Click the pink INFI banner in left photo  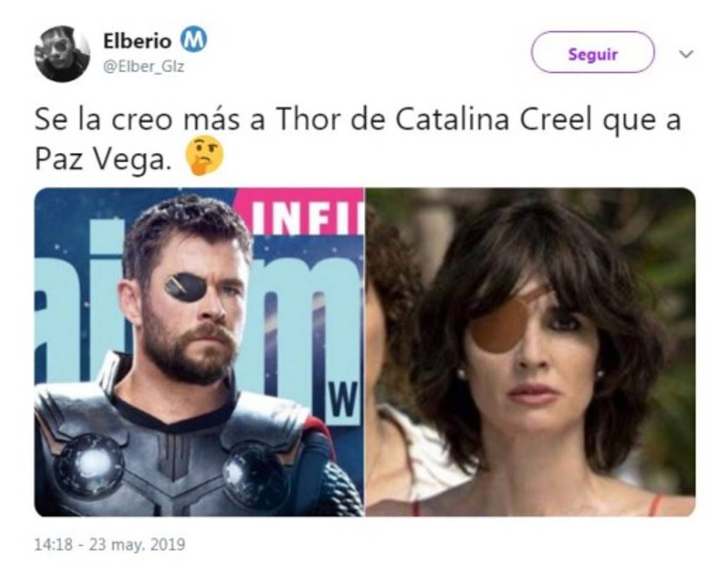[299, 212]
